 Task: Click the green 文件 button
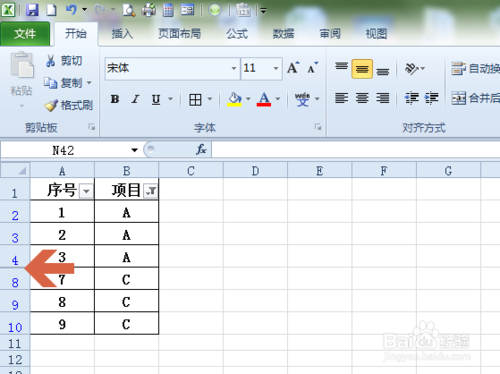(x=25, y=34)
